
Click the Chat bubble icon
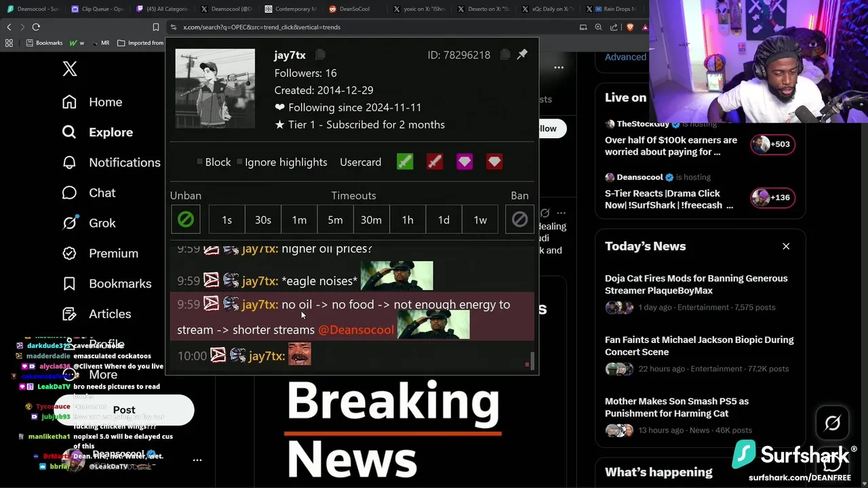69,193
